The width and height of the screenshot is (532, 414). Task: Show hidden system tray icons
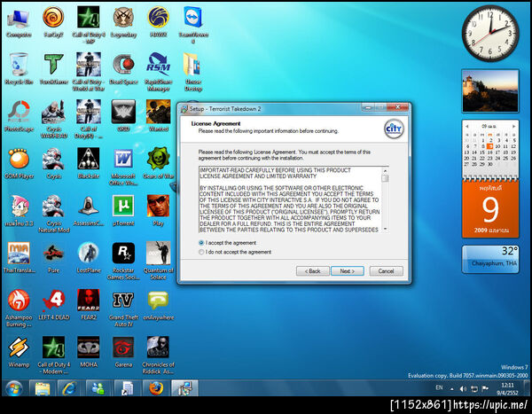[452, 389]
